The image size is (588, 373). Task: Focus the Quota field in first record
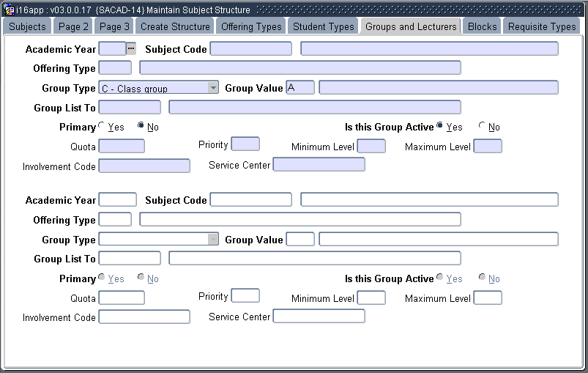[x=122, y=146]
